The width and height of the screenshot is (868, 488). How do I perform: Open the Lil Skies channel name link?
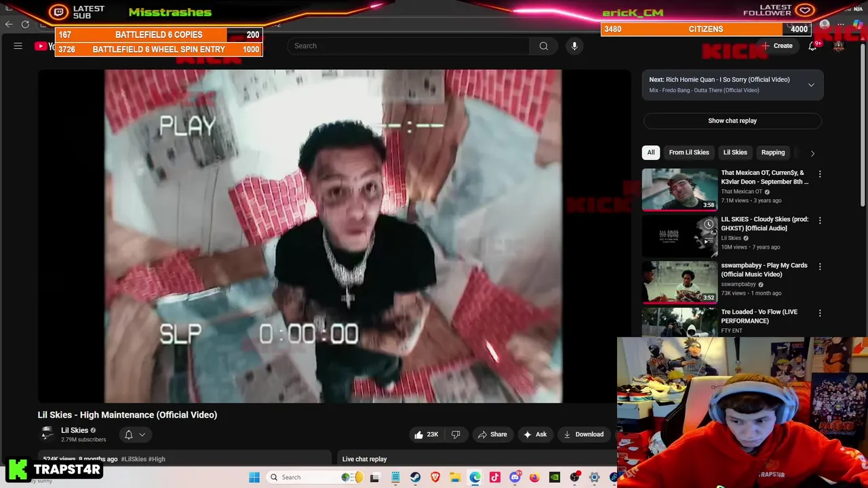point(75,430)
